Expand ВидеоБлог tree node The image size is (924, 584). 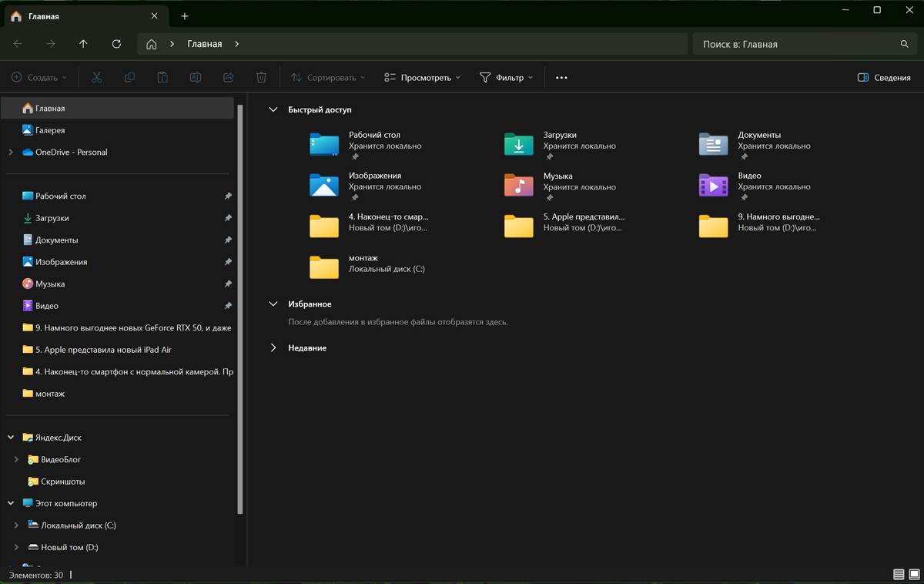pos(17,460)
